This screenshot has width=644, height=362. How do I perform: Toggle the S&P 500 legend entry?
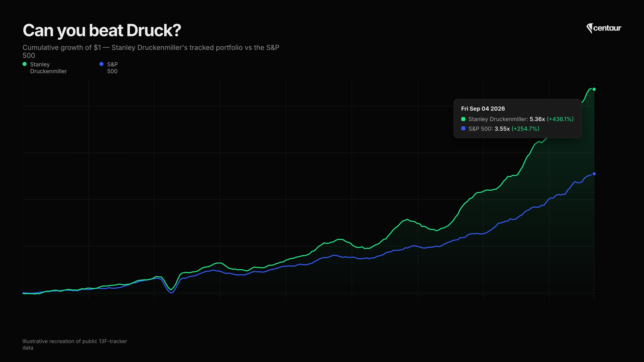tap(109, 68)
